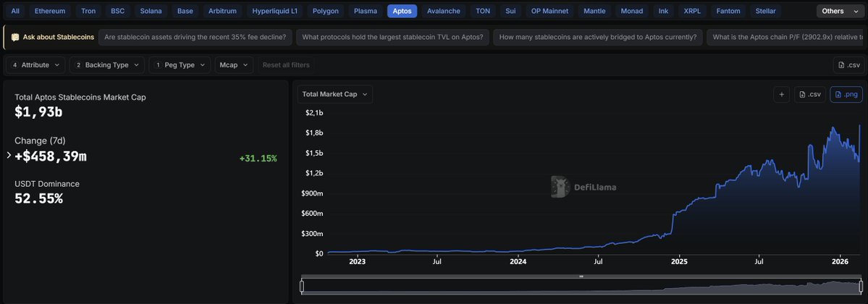Click the Ask about Stablecoins chat icon
The width and height of the screenshot is (868, 304).
tap(15, 37)
